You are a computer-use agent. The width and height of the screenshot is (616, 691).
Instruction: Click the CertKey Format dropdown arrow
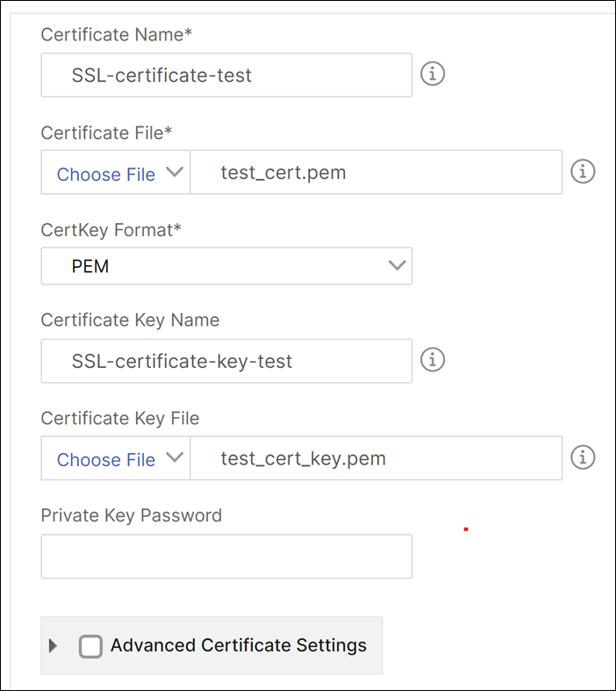[398, 265]
